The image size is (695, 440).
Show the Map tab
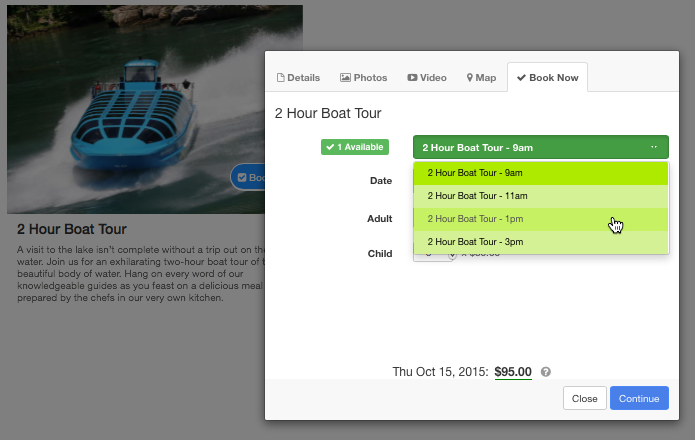481,78
